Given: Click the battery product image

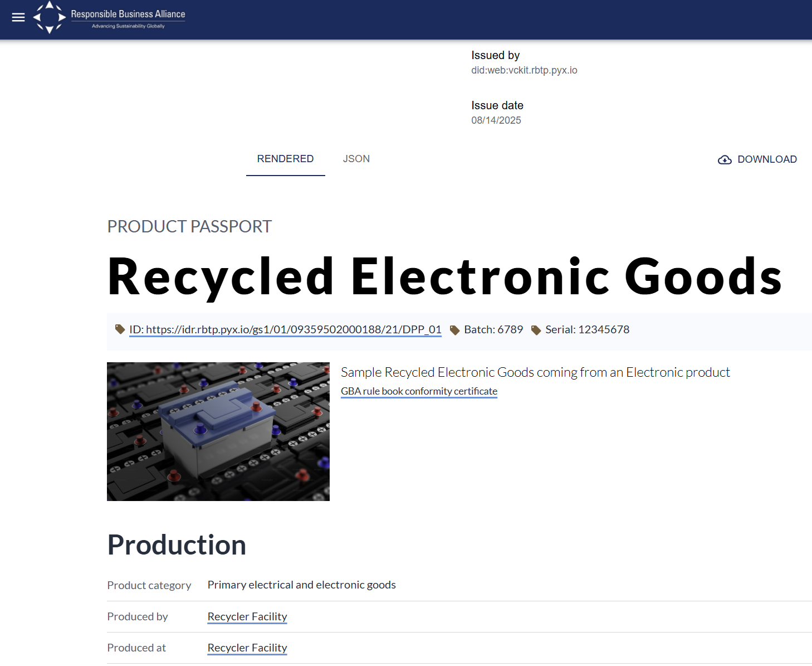Looking at the screenshot, I should [218, 431].
